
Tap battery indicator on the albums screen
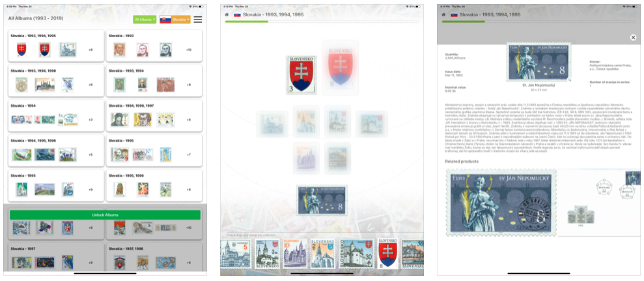[201, 7]
